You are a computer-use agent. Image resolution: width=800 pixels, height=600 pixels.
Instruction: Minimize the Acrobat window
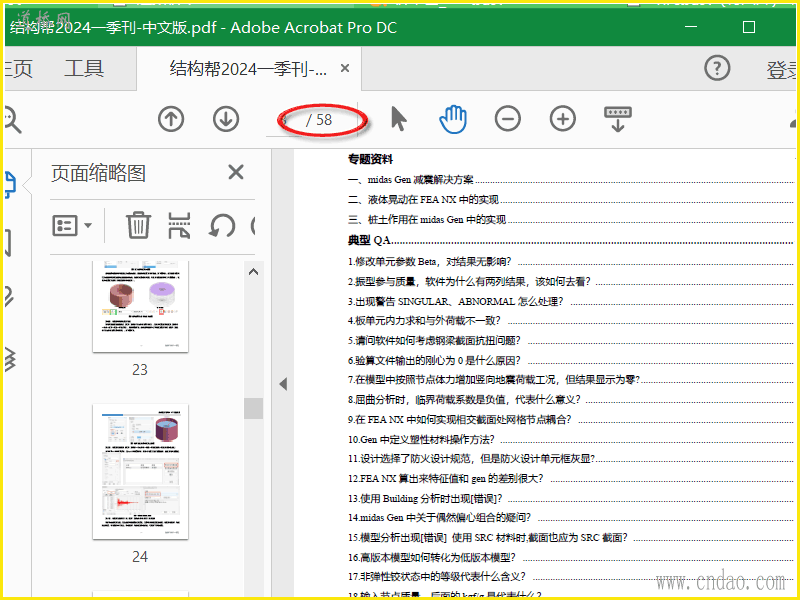(691, 27)
